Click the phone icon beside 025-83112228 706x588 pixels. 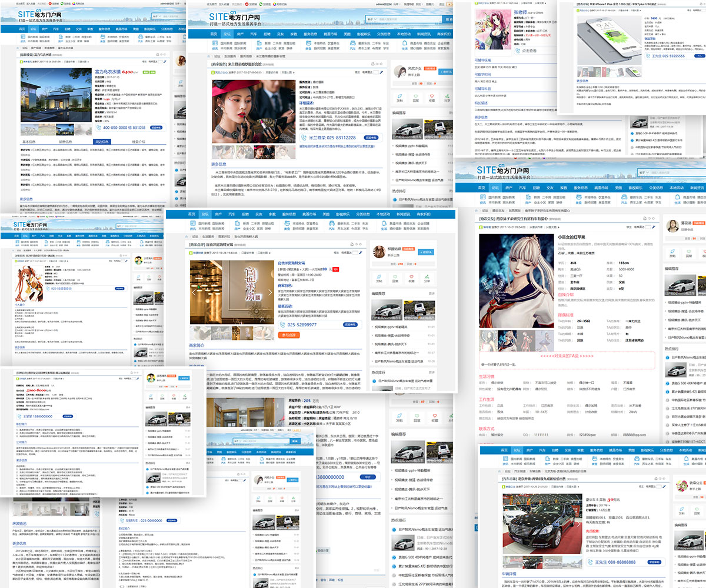(303, 138)
